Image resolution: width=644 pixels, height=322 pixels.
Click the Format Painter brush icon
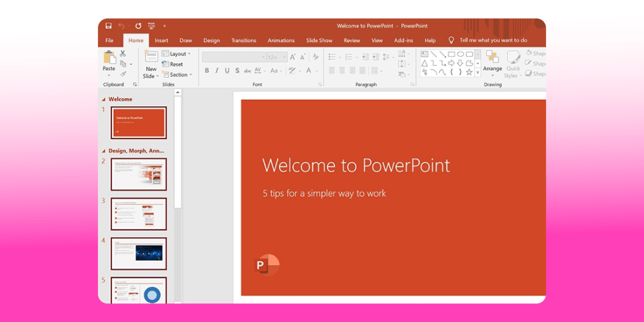(x=123, y=74)
